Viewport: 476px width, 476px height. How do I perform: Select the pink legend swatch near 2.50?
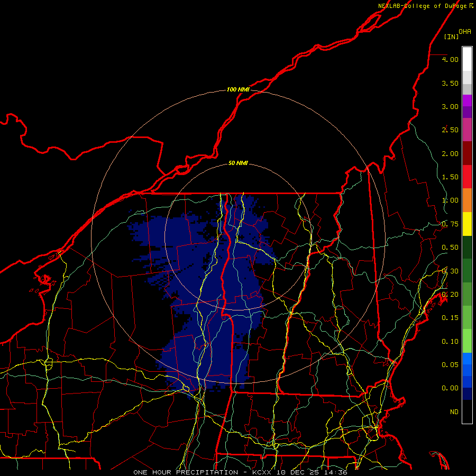(x=467, y=130)
